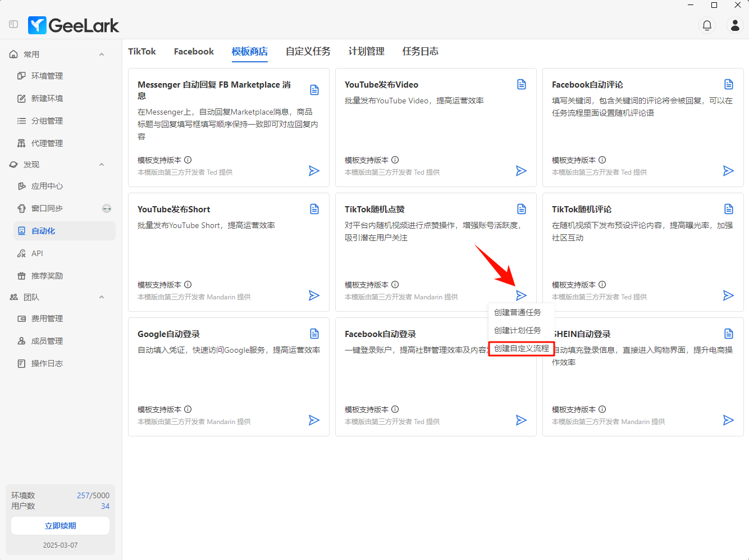
Task: Toggle the 窗口同步 badge icon in the sidebar
Action: click(107, 208)
